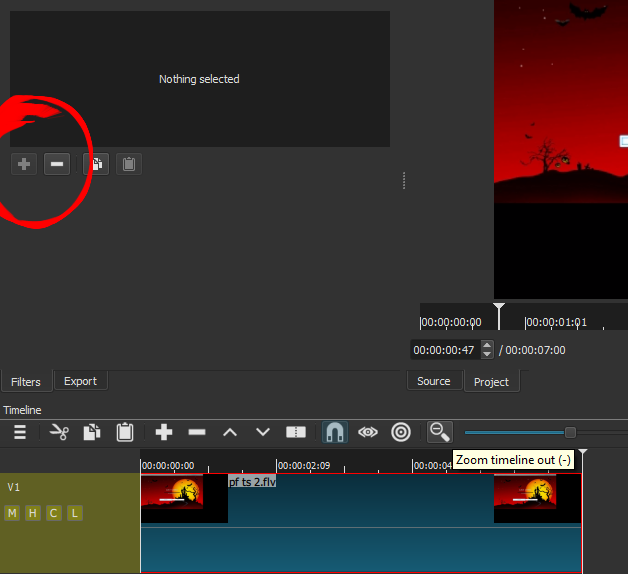Image resolution: width=628 pixels, height=574 pixels.
Task: Add a filter with plus button
Action: tap(24, 164)
